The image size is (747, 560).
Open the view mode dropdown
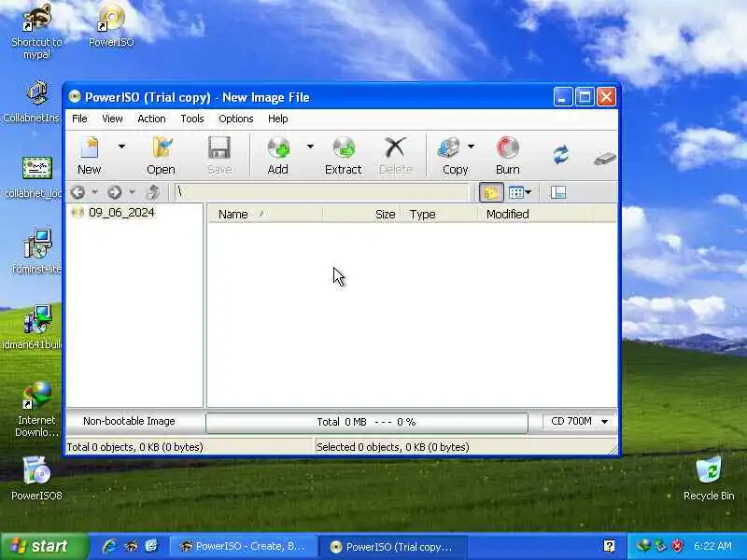click(520, 192)
